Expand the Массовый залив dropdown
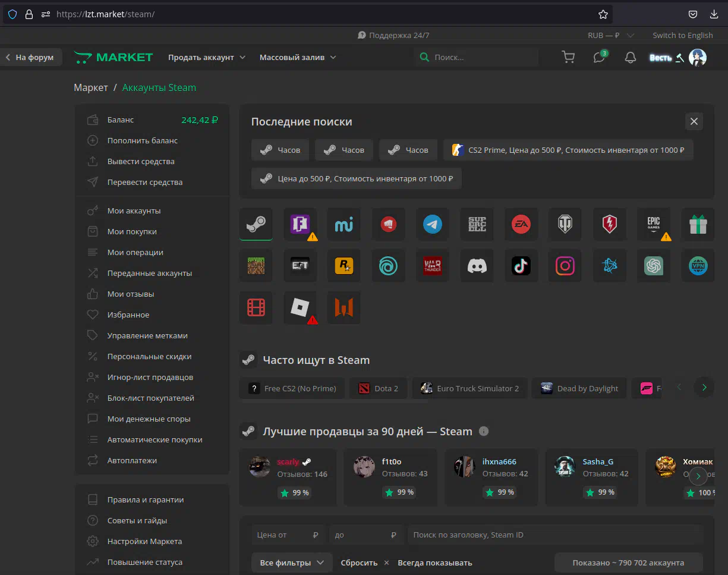Screen dimensions: 728x575 (x=298, y=57)
